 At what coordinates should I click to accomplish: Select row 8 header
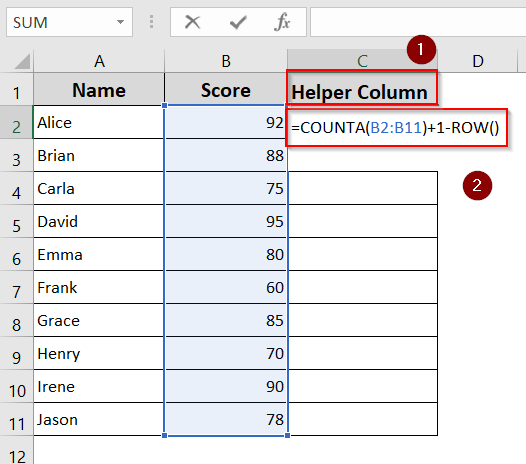[16, 320]
